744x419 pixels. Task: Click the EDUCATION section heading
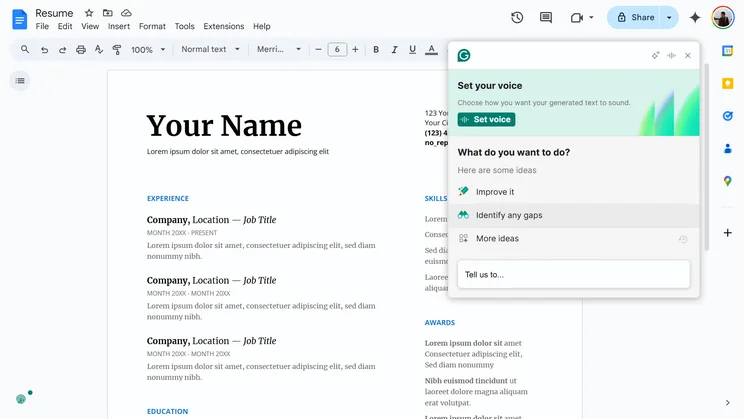click(167, 411)
